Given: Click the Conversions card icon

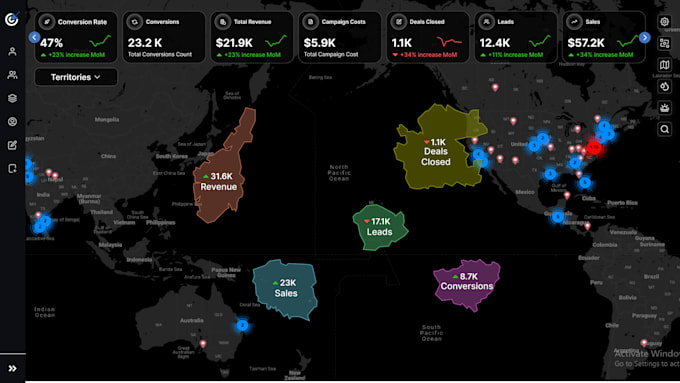Looking at the screenshot, I should 135,22.
